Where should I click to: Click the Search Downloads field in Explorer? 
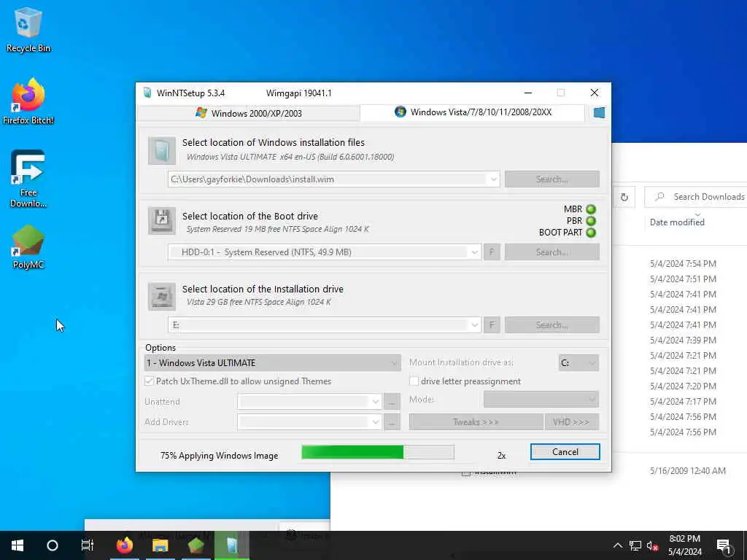click(x=696, y=197)
